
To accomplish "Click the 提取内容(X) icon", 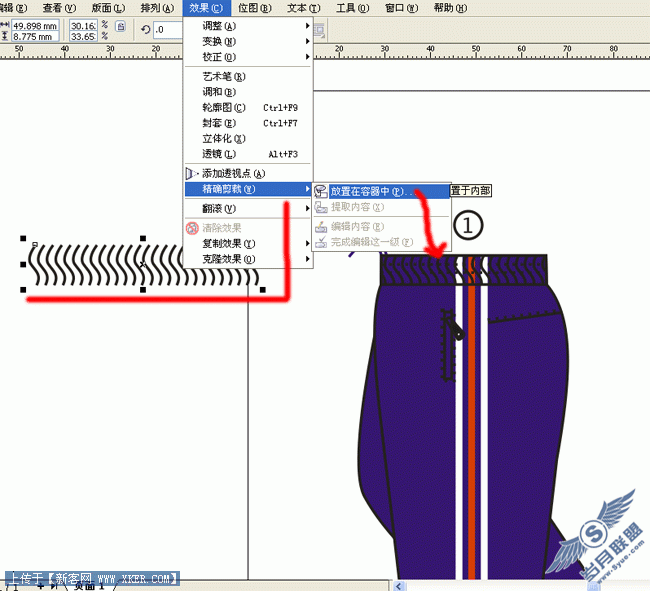I will pyautogui.click(x=321, y=207).
